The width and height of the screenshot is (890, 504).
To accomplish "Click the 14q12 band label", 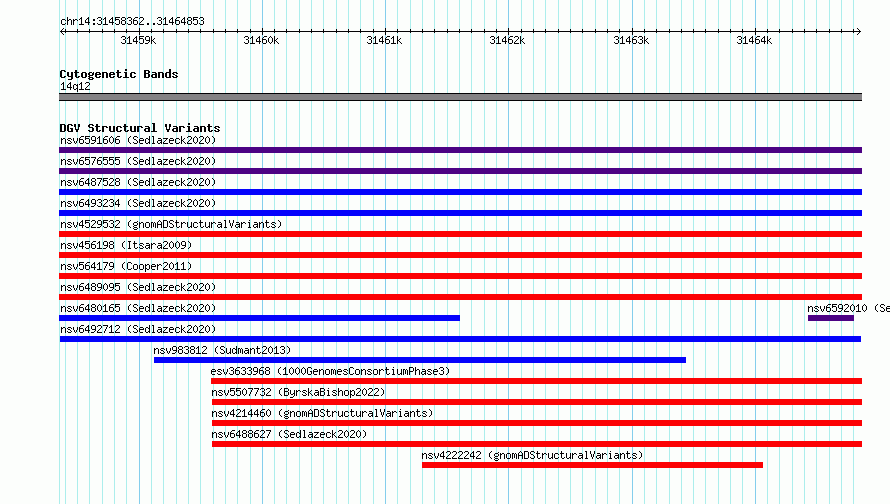I will pos(75,86).
